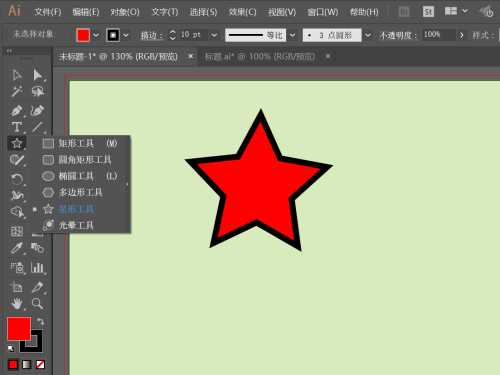Viewport: 500px width, 375px height.
Task: Open brush definition dropdown
Action: point(368,35)
